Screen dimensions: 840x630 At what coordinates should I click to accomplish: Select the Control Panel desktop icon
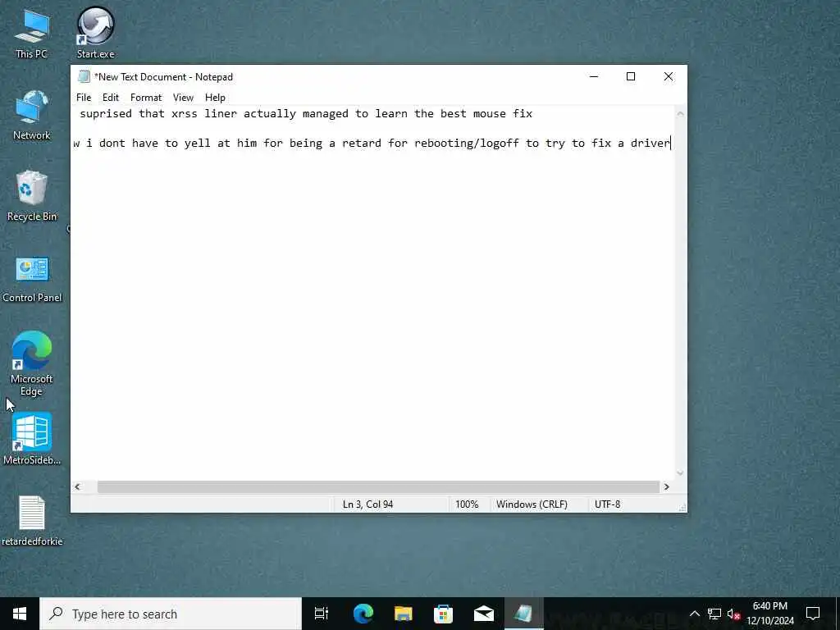coord(32,280)
